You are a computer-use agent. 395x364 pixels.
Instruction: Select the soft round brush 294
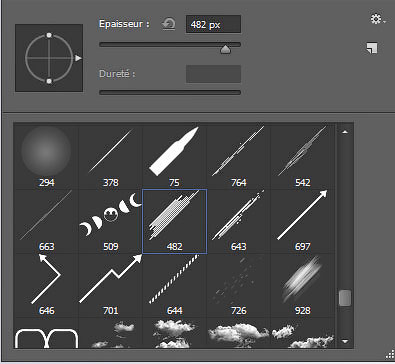(46, 157)
